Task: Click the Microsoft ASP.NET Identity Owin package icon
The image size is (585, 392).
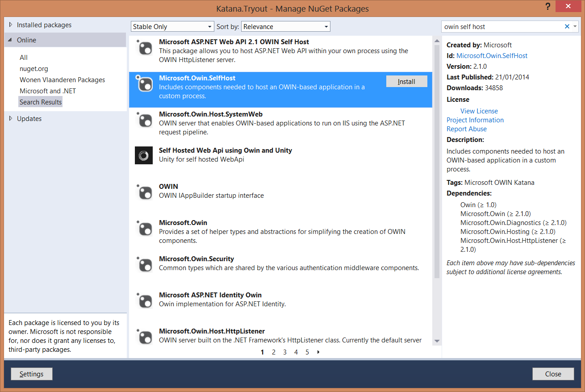Action: [144, 300]
